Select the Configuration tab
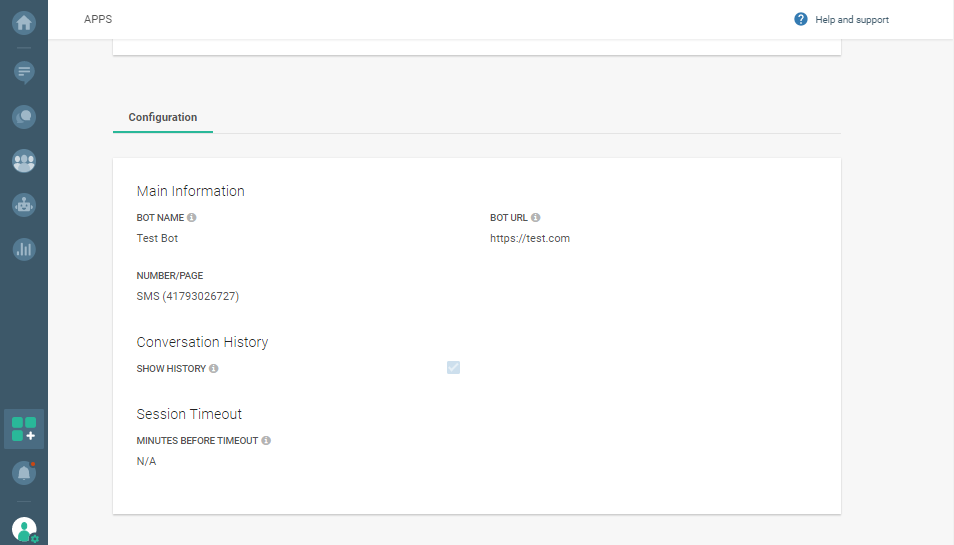The width and height of the screenshot is (954, 545). pos(163,117)
